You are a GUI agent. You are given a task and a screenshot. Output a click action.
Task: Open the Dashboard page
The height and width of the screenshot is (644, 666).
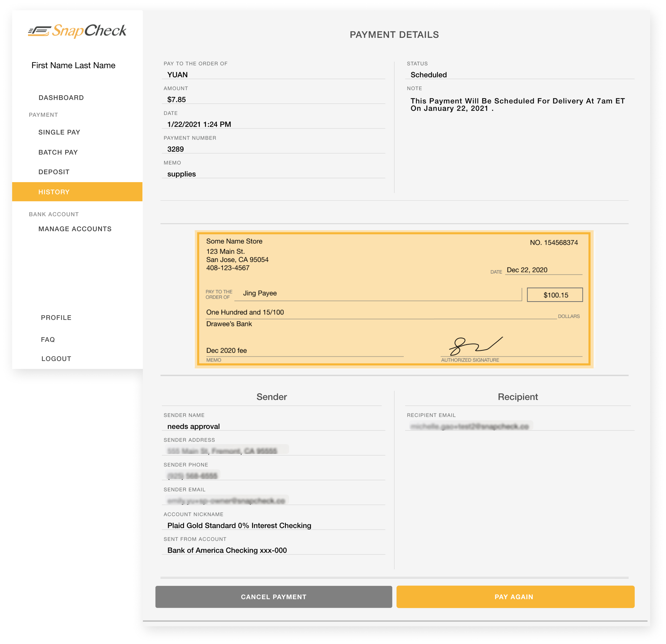61,98
